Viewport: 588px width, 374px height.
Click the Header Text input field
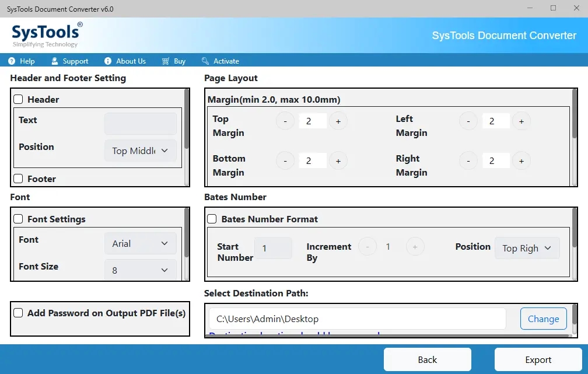pos(141,124)
